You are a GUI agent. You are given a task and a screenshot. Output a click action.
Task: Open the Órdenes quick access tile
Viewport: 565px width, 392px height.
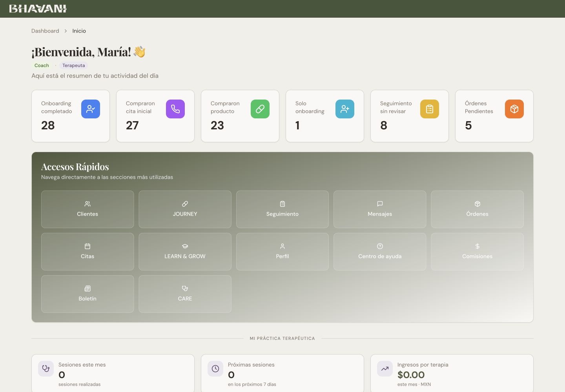[x=478, y=209]
